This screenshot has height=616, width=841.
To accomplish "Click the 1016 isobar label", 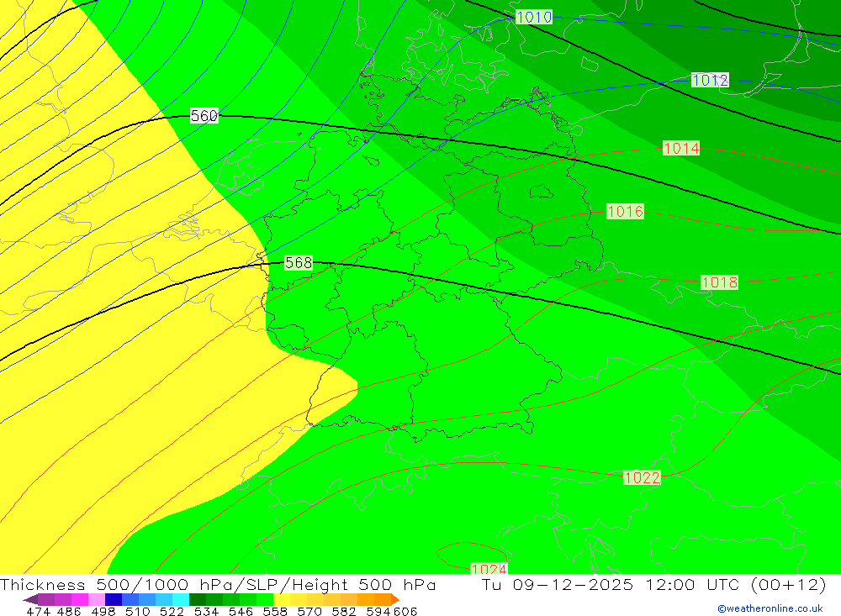I will pos(625,211).
